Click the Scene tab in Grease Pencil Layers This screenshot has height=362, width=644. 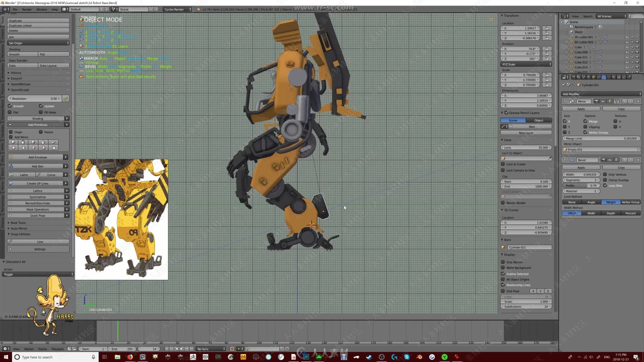[x=513, y=120]
